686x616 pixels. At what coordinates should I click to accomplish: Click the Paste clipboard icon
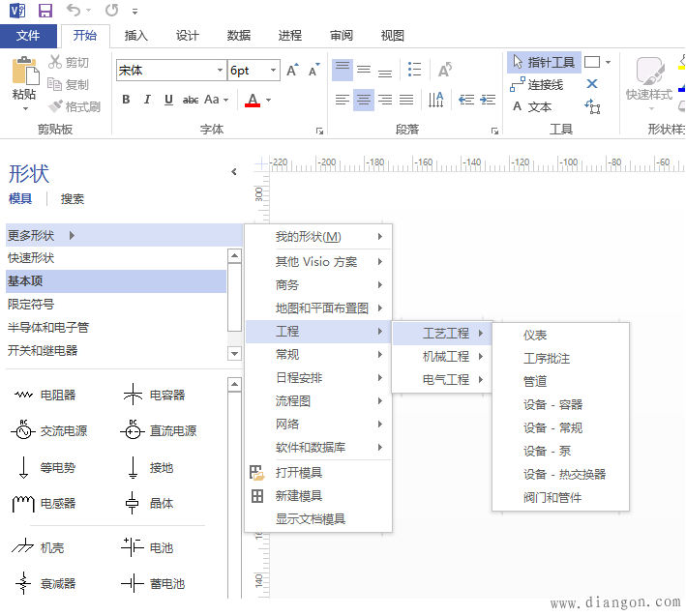pyautogui.click(x=25, y=71)
